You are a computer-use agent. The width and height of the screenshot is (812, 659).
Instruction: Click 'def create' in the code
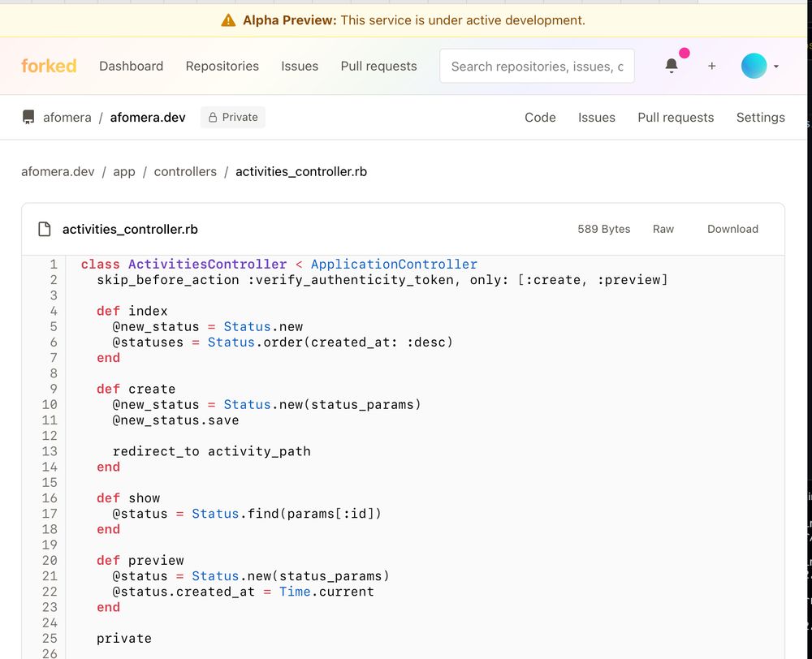[136, 389]
